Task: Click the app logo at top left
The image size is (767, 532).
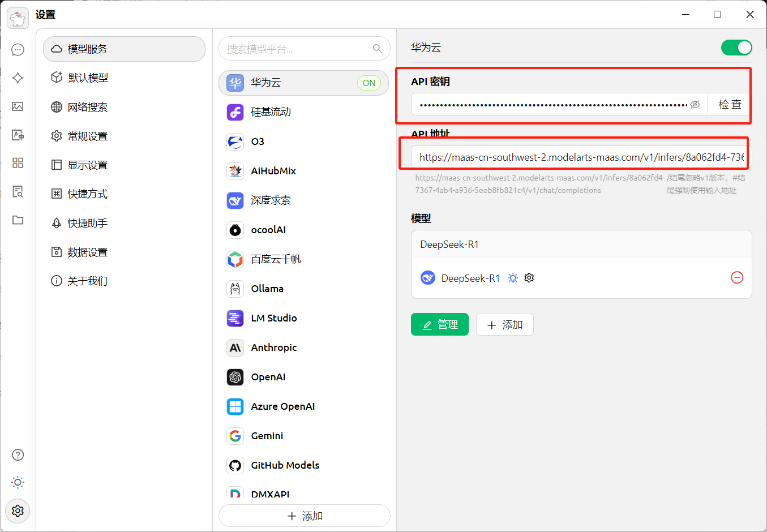Action: [x=18, y=18]
